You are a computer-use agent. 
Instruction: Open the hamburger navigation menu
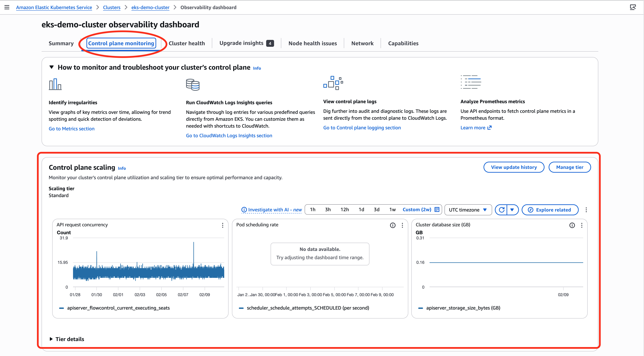(7, 7)
